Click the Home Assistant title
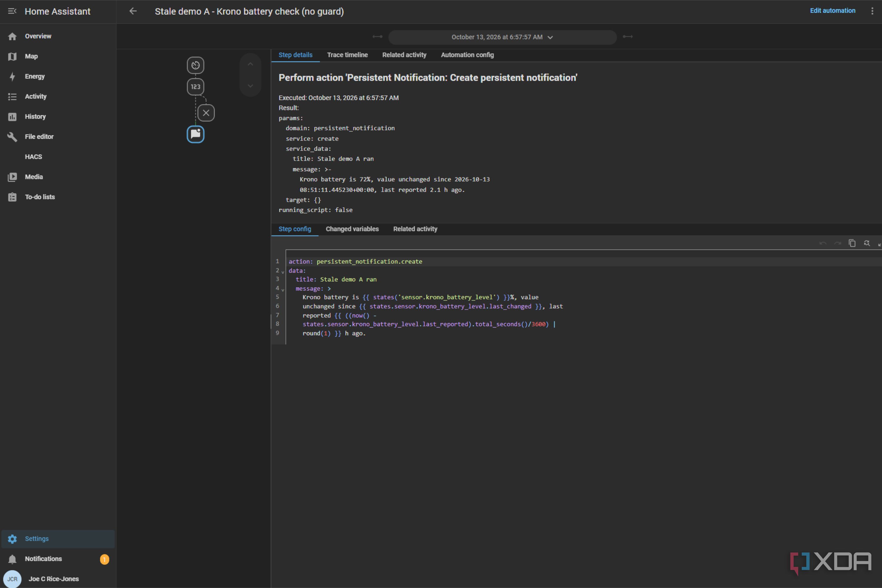This screenshot has width=882, height=588. (57, 12)
